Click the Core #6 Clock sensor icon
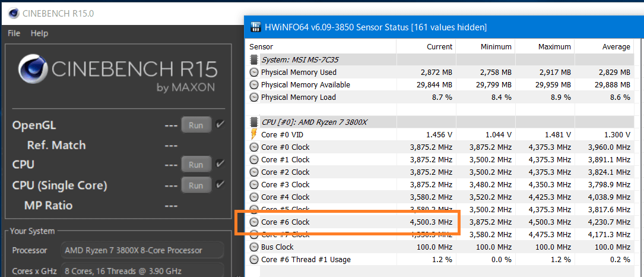Screen dimensions: 644x277 (254, 222)
